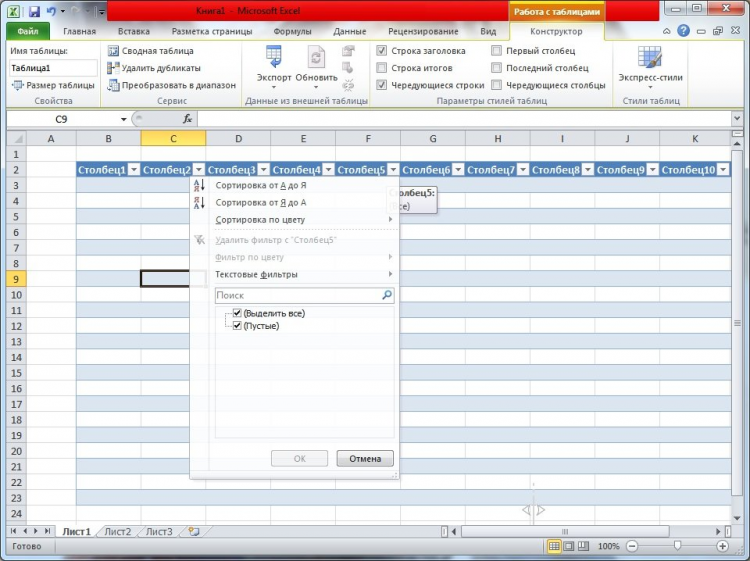750x561 pixels.
Task: Click the Имя таблицы field Таблица1
Action: pos(53,68)
